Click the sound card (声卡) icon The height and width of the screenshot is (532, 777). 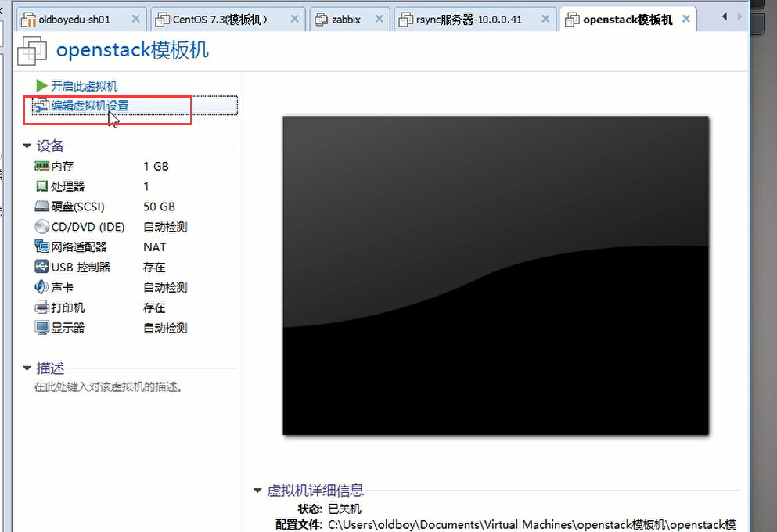click(42, 287)
